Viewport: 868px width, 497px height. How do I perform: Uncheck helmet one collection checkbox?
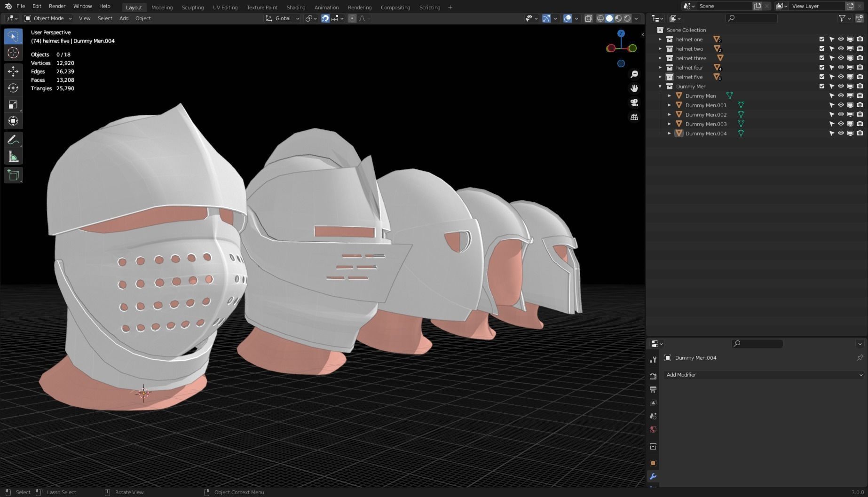(822, 39)
